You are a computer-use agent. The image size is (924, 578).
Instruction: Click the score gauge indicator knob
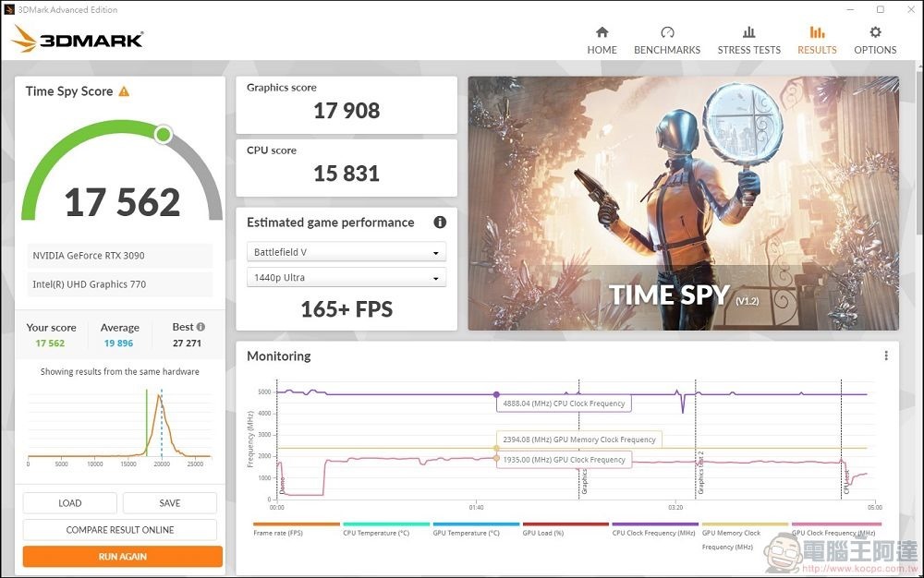(x=164, y=135)
